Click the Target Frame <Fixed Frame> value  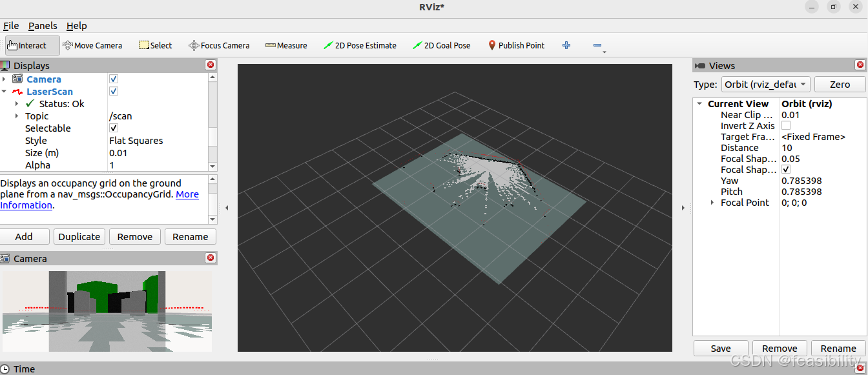(814, 137)
